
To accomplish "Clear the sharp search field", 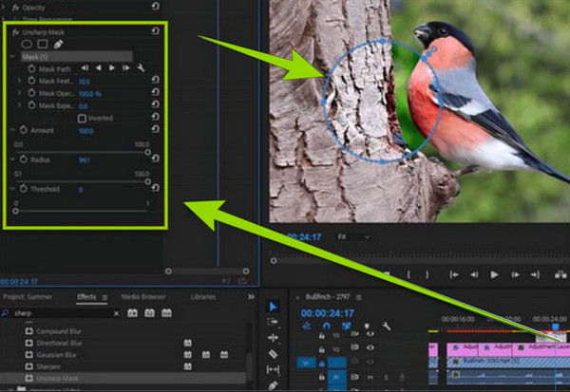I will tap(116, 313).
